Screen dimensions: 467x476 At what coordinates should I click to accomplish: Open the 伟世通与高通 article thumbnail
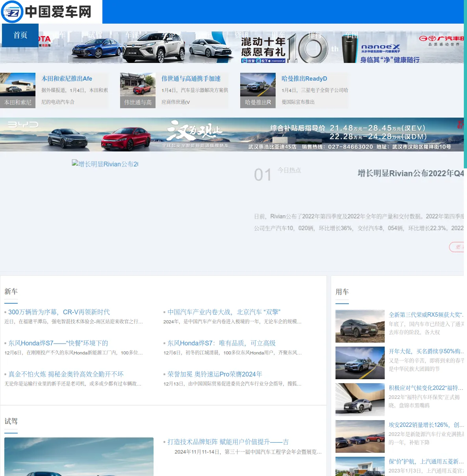(138, 90)
